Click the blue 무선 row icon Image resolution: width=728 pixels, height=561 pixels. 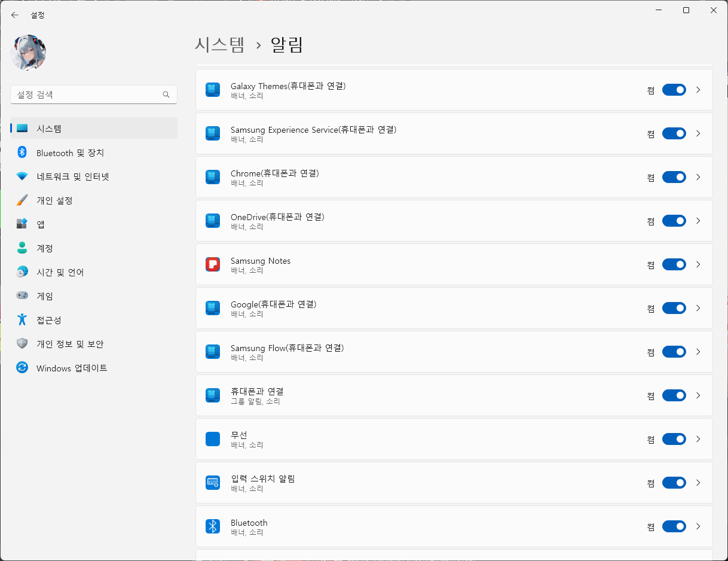click(213, 439)
